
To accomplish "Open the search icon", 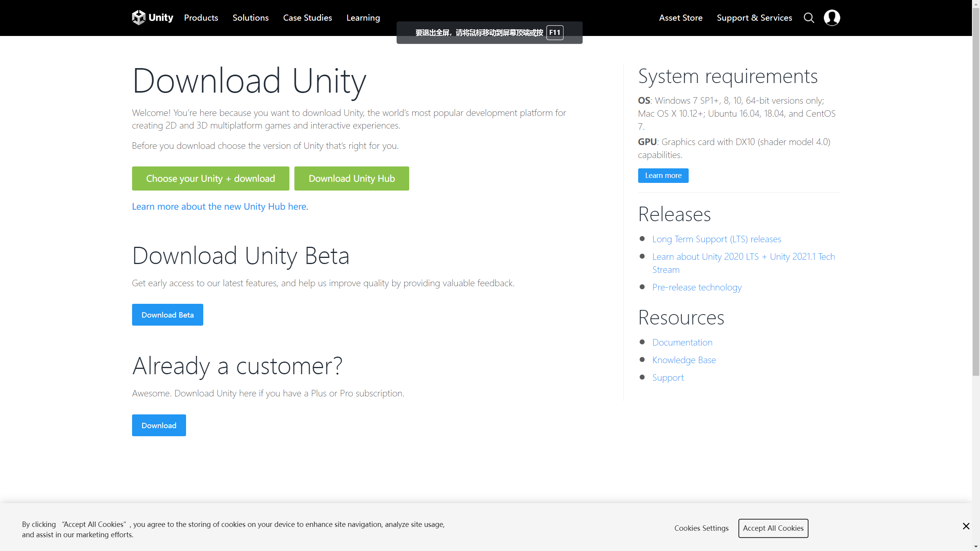I will (x=808, y=18).
